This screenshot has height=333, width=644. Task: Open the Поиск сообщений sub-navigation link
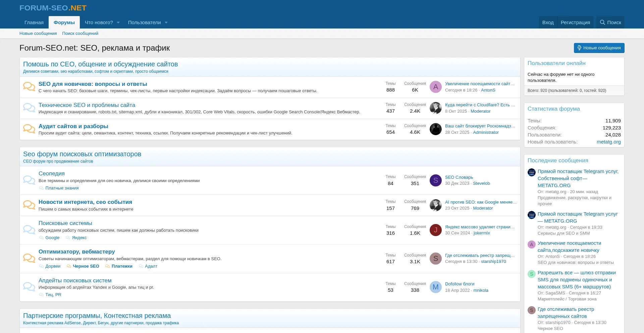[80, 34]
